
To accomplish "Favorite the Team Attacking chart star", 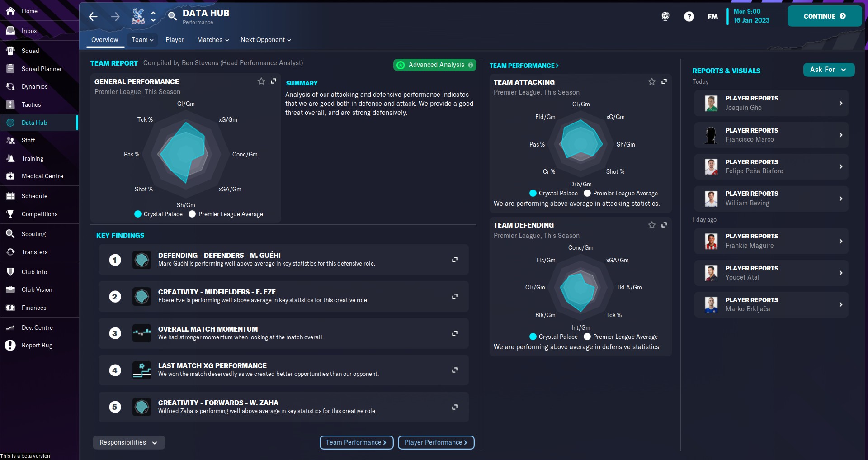I will (x=651, y=82).
